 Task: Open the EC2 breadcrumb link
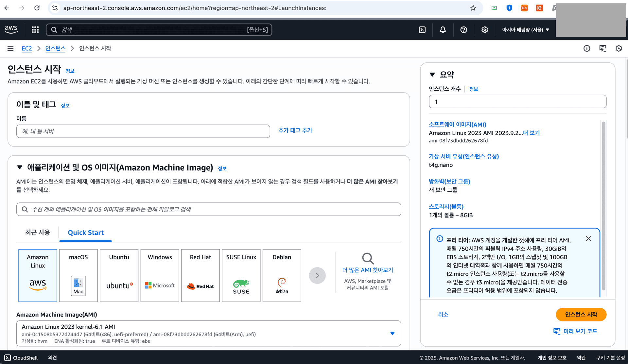click(26, 48)
